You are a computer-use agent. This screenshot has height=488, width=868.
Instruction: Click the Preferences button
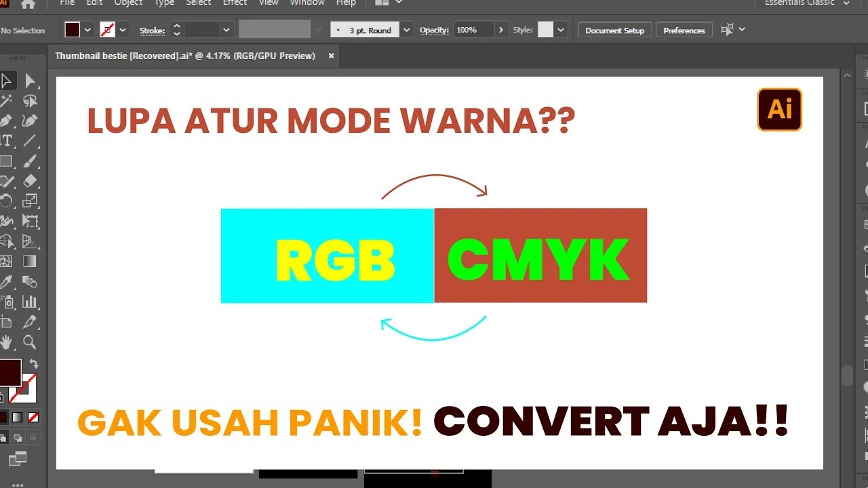684,30
